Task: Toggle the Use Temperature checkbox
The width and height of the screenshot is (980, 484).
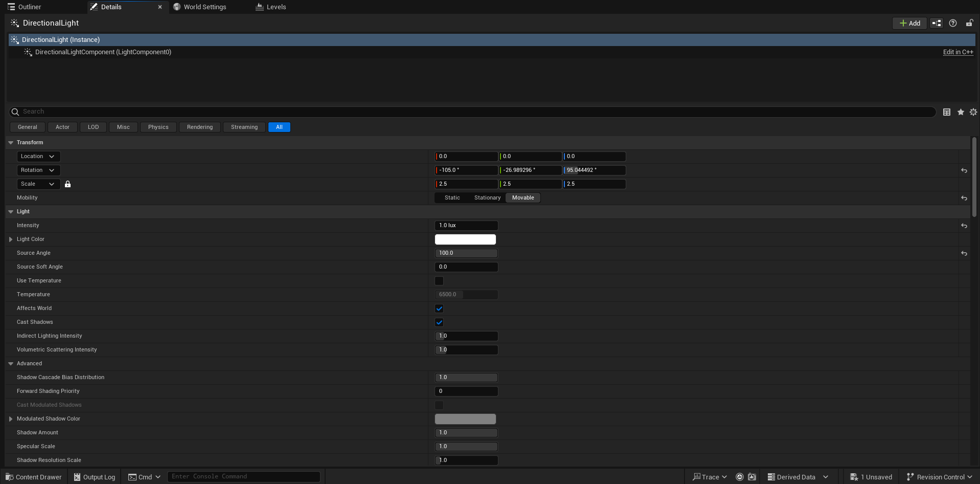Action: [439, 281]
